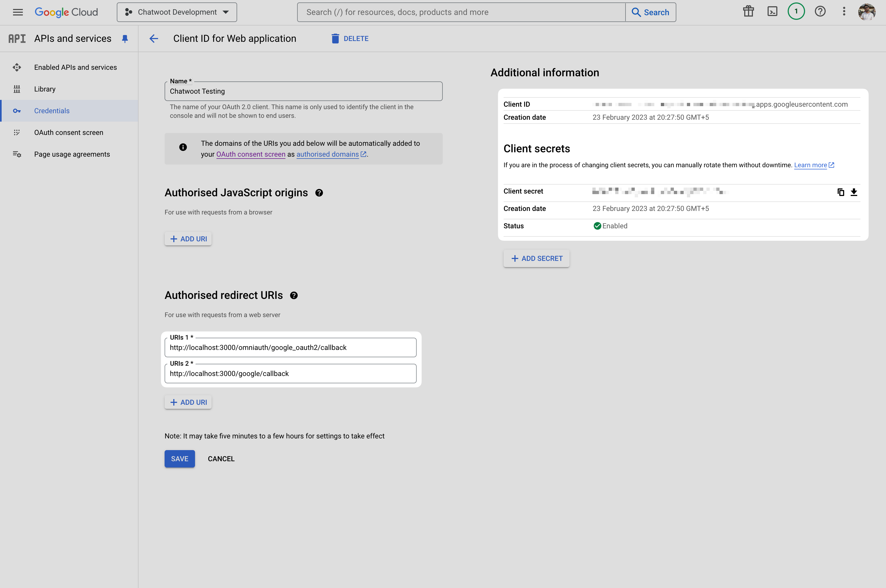Click the download icon next to Client secret
The height and width of the screenshot is (588, 886).
click(x=854, y=191)
